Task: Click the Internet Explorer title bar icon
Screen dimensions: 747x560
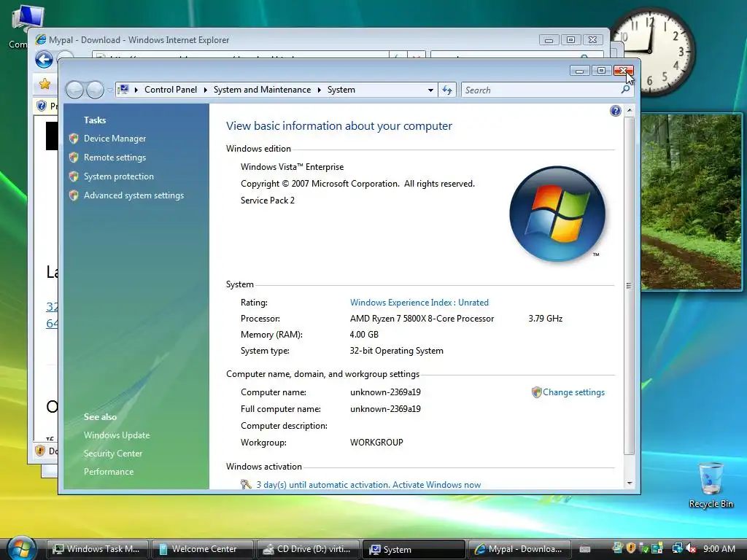Action: tap(41, 40)
